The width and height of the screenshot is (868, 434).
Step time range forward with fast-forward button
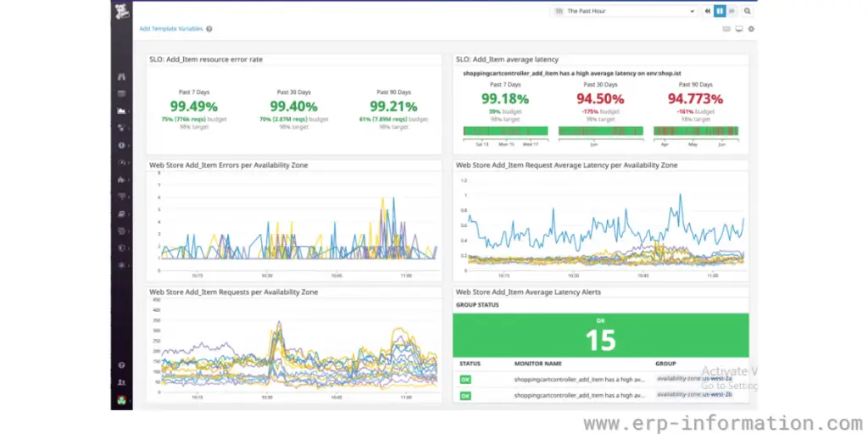click(x=732, y=11)
